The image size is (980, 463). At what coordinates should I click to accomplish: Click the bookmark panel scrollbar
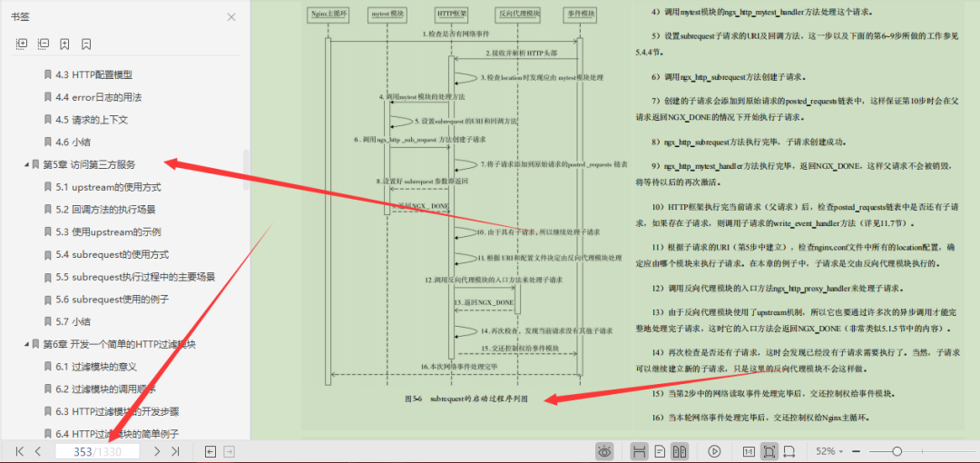(247, 170)
